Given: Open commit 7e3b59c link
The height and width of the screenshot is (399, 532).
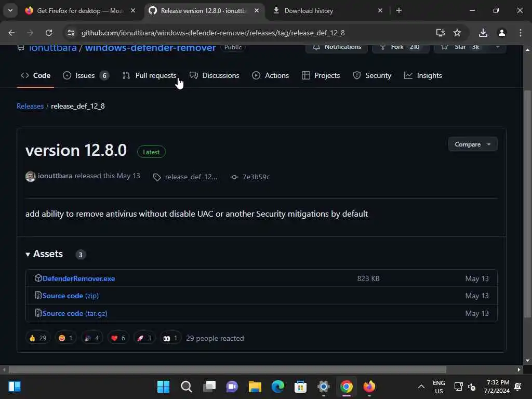Looking at the screenshot, I should (251, 177).
